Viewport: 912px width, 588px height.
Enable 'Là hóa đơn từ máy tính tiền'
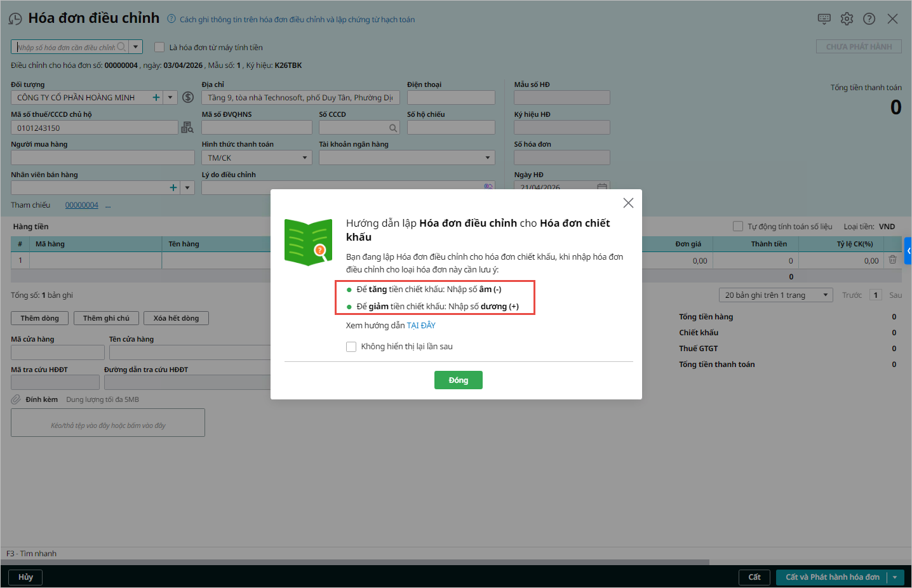pos(159,47)
